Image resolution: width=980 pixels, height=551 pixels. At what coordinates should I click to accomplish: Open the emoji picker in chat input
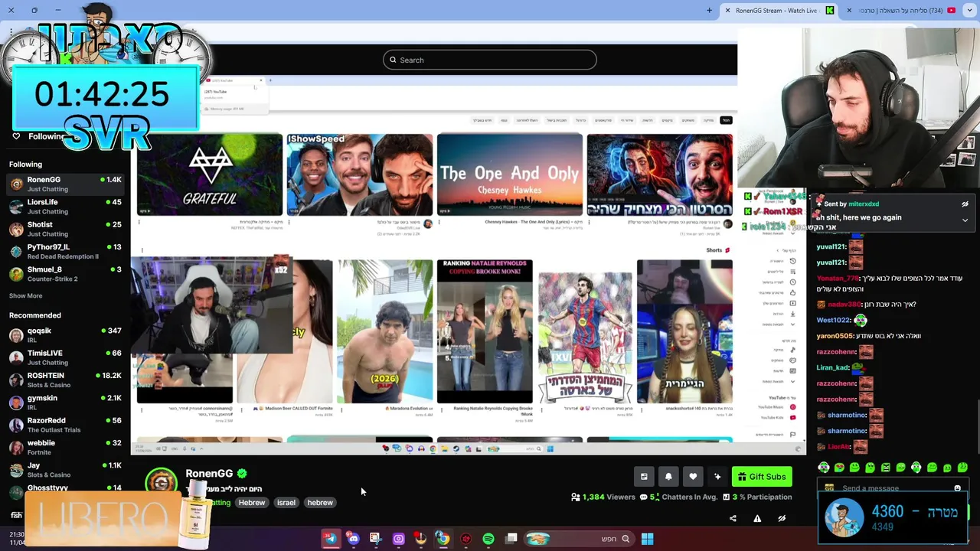[957, 488]
